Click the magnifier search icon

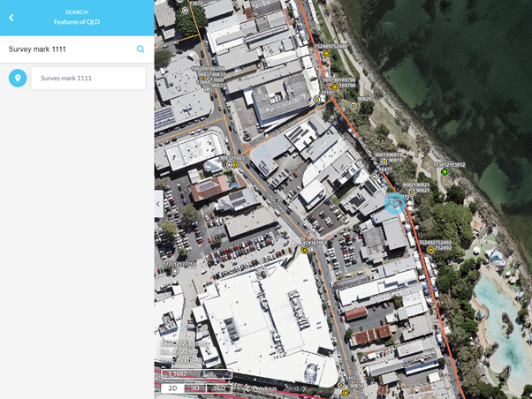(141, 49)
